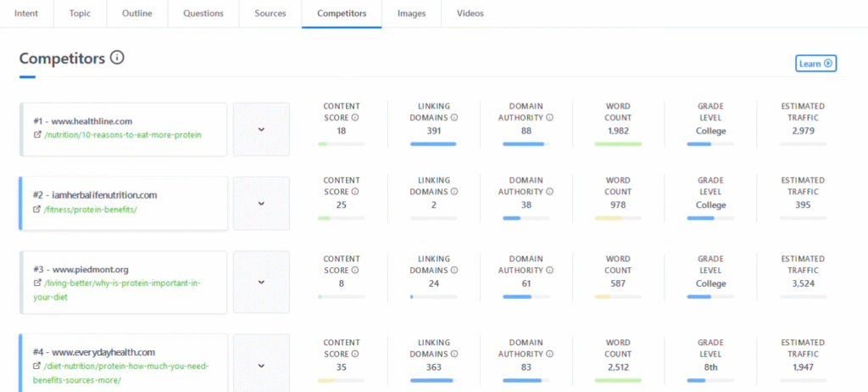
Task: Click the play icon in Learn button
Action: 828,64
